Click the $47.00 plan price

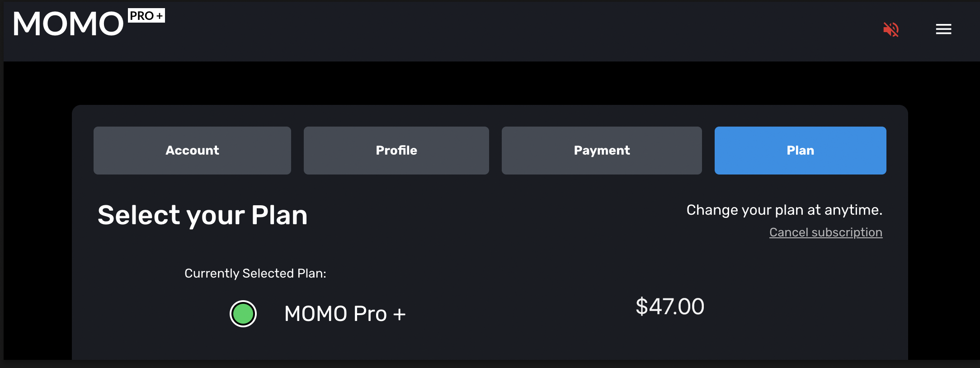[x=670, y=307]
